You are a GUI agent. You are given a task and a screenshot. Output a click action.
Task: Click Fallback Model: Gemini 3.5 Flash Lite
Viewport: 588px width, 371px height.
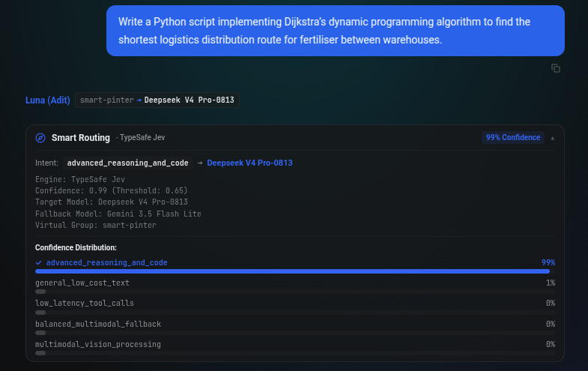[118, 214]
